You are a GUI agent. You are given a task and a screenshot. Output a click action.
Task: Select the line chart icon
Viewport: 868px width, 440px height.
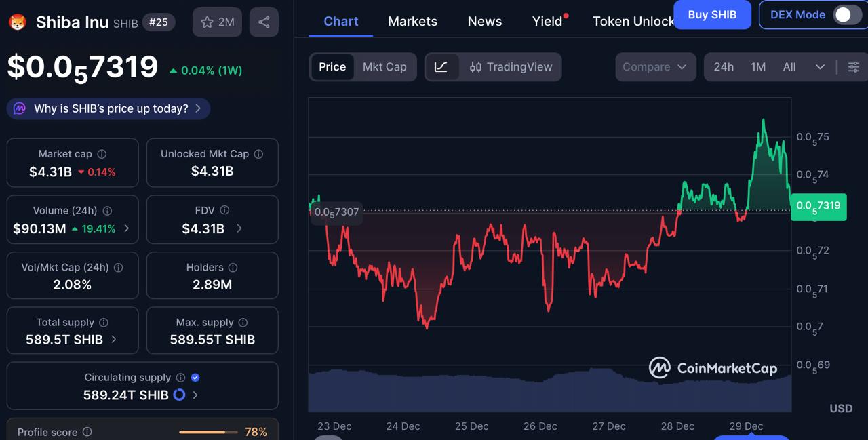click(442, 66)
